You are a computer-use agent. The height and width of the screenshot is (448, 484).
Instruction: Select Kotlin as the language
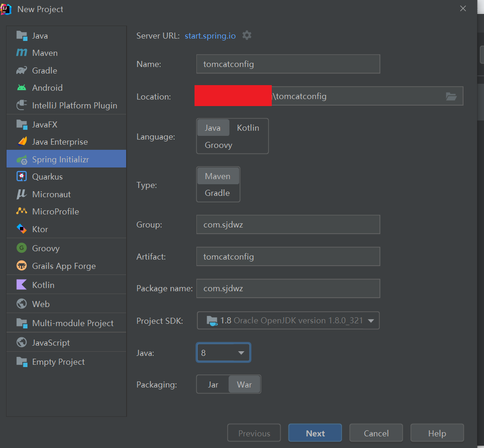248,128
